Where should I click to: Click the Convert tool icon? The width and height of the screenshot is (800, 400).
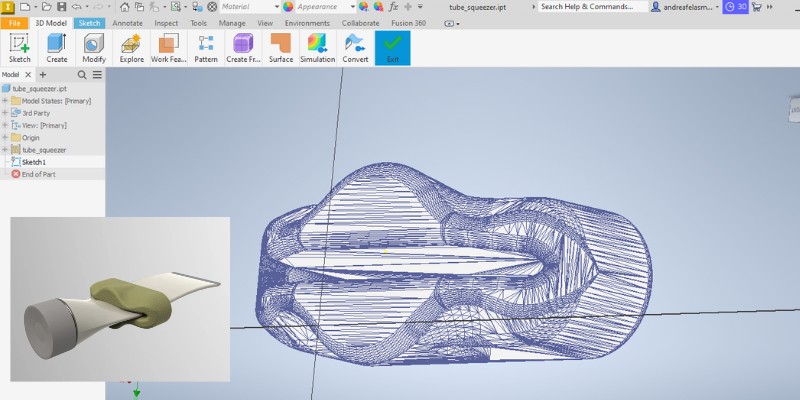(x=355, y=43)
